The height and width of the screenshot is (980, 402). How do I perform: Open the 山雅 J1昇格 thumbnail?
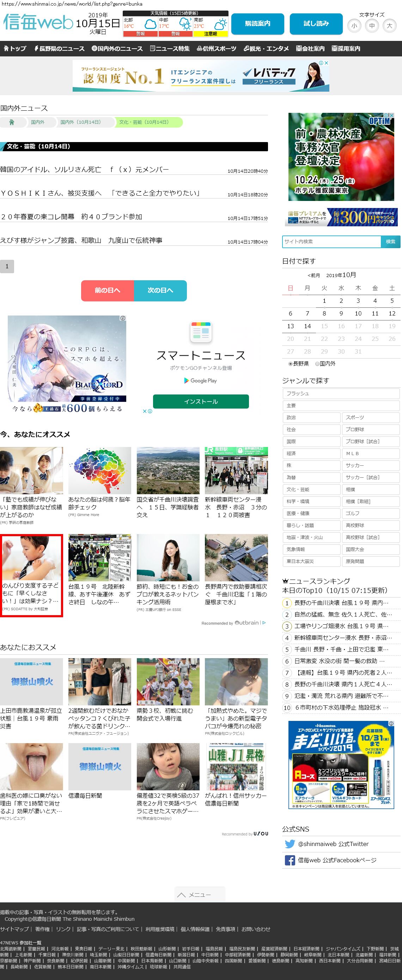pos(236,767)
